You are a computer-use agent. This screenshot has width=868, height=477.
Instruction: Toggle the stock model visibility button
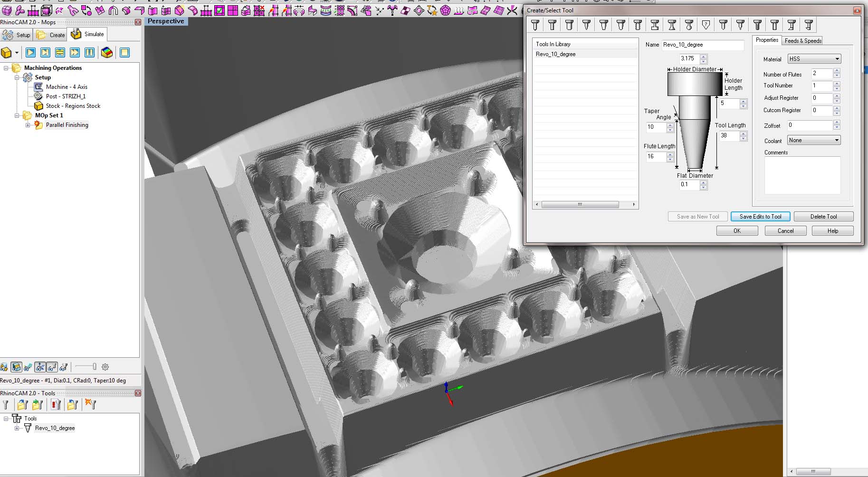(x=16, y=367)
